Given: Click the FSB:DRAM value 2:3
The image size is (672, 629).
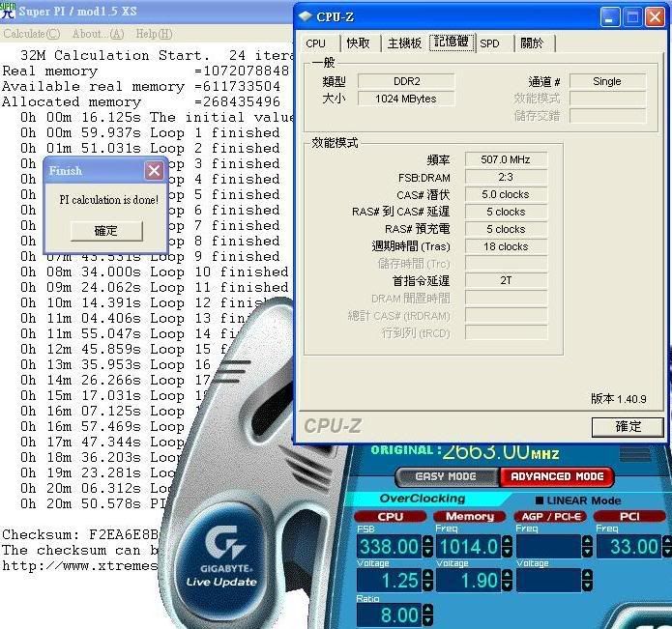Looking at the screenshot, I should point(506,177).
